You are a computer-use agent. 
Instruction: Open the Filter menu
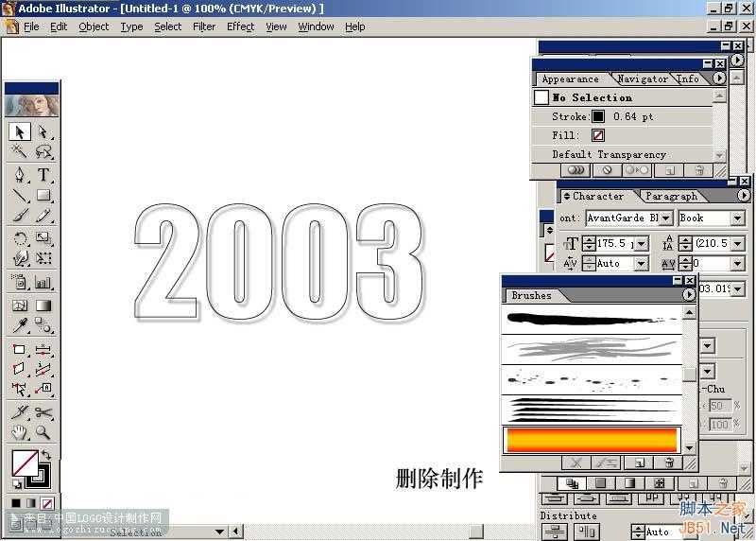coord(204,26)
